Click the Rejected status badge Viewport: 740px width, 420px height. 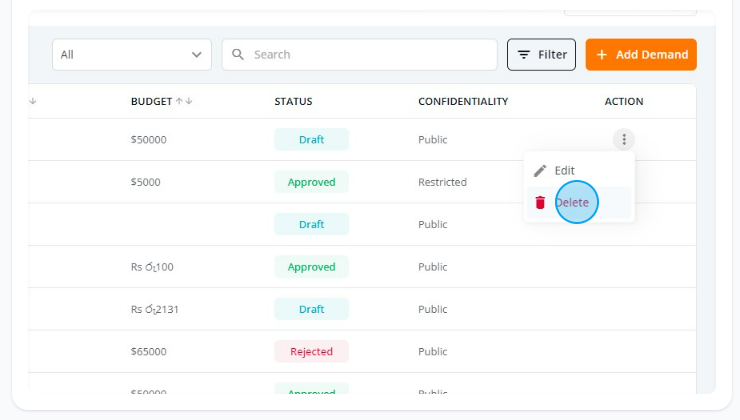[311, 352]
